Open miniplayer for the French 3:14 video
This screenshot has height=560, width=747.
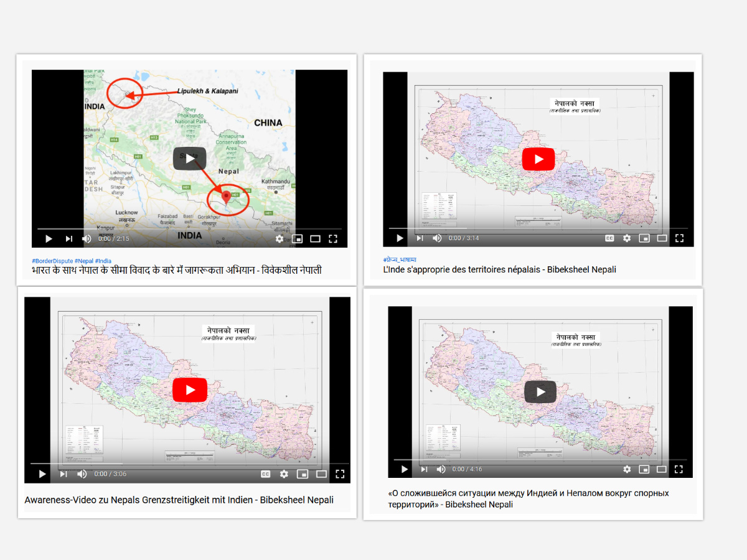644,238
